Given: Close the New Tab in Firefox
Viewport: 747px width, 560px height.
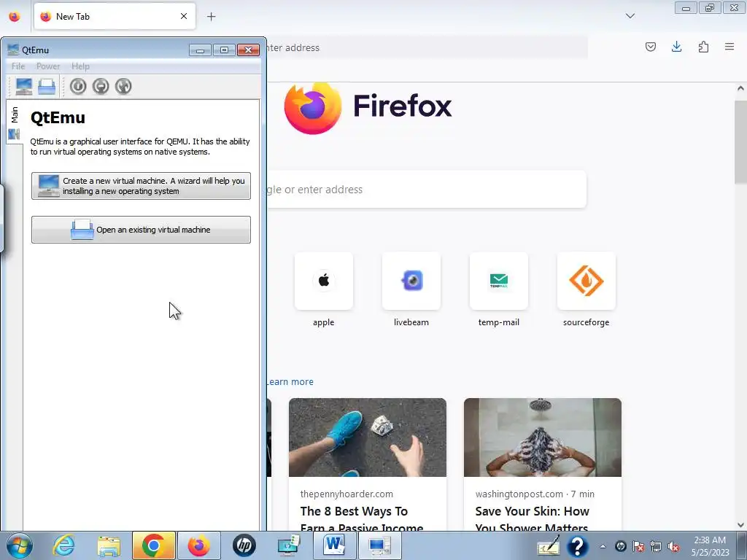Looking at the screenshot, I should point(184,16).
